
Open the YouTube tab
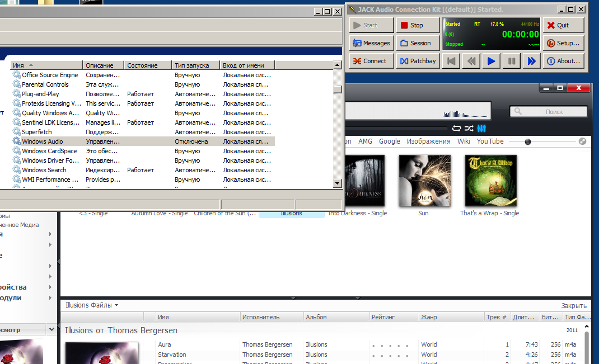pyautogui.click(x=490, y=141)
